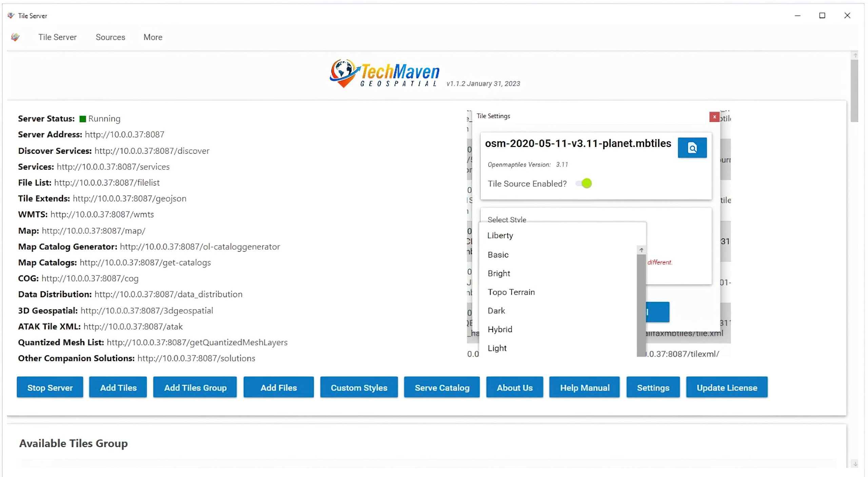Click the Openmaptiles Version 3.11 label
Screen dimensions: 868x477
pyautogui.click(x=528, y=165)
